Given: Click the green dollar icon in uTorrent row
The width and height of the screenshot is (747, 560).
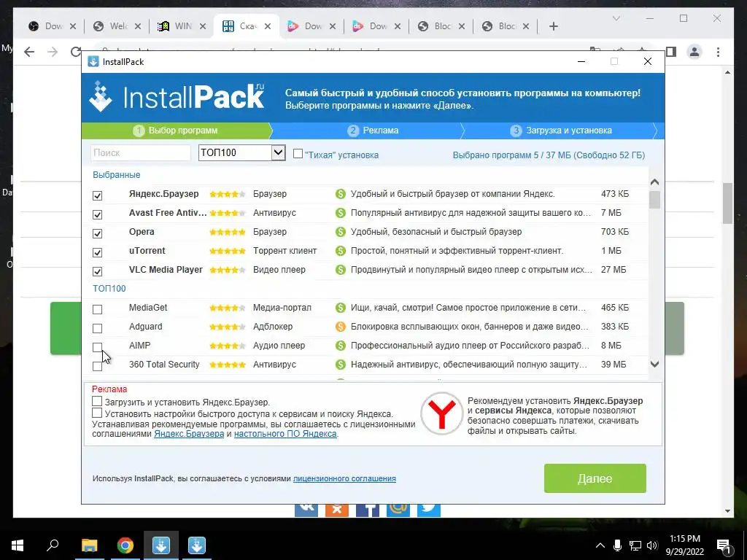Looking at the screenshot, I should point(340,251).
